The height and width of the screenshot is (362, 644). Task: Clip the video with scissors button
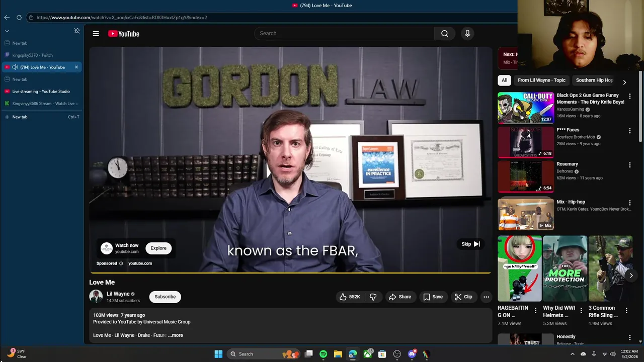[463, 297]
